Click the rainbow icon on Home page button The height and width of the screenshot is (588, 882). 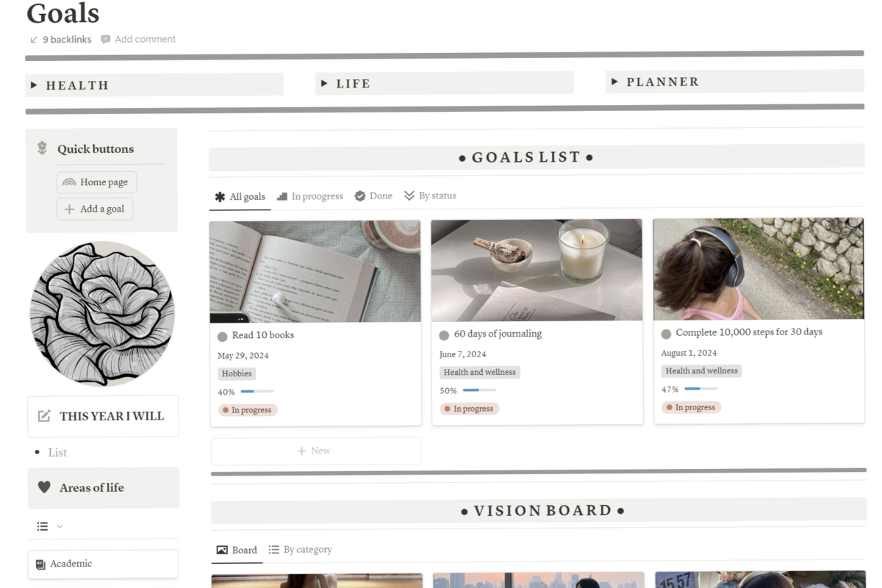coord(69,182)
